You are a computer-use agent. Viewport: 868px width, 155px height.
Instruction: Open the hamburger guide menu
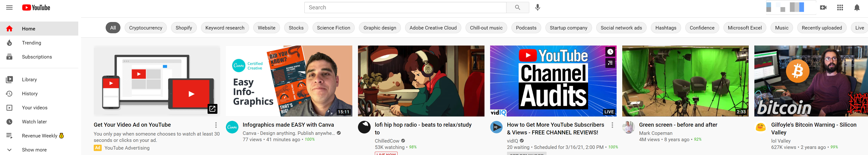[x=9, y=7]
